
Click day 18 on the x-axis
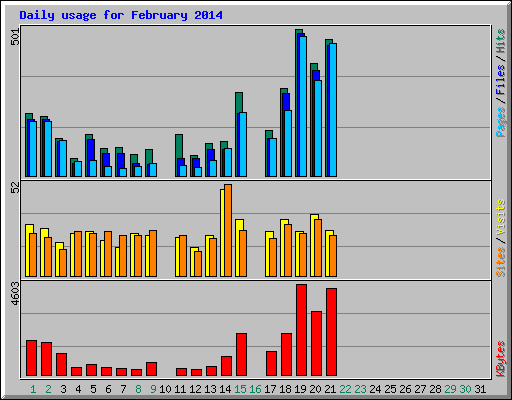click(x=285, y=389)
